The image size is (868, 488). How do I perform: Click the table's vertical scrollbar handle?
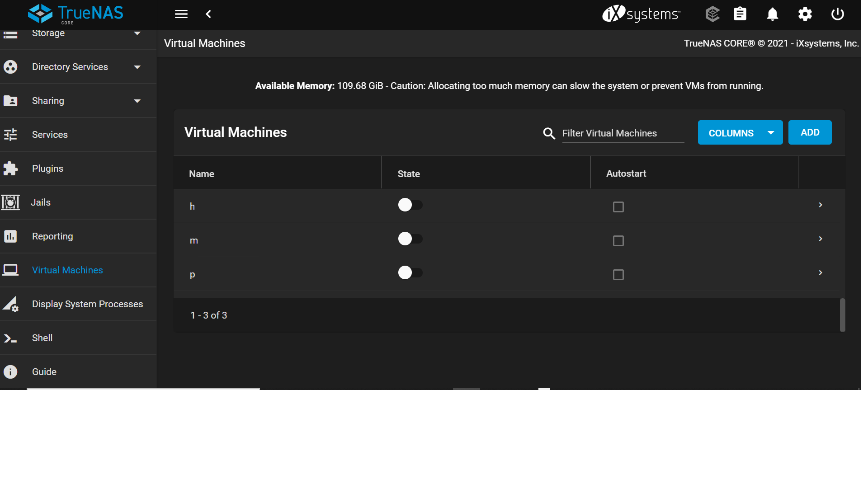coord(842,315)
